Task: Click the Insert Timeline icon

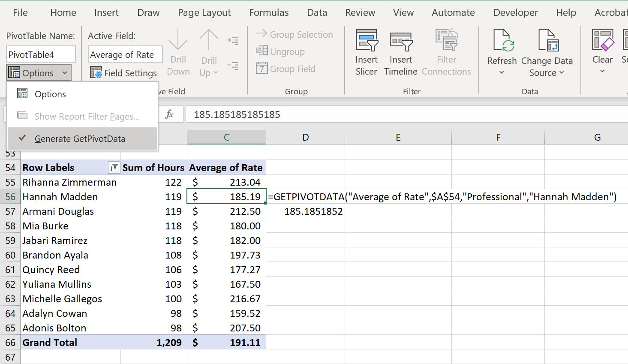Action: 400,41
